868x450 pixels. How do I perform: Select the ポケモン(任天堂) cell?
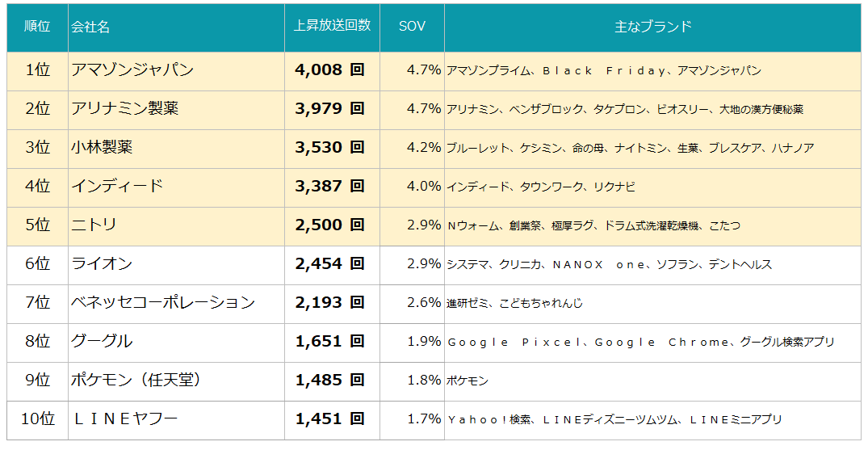(136, 381)
